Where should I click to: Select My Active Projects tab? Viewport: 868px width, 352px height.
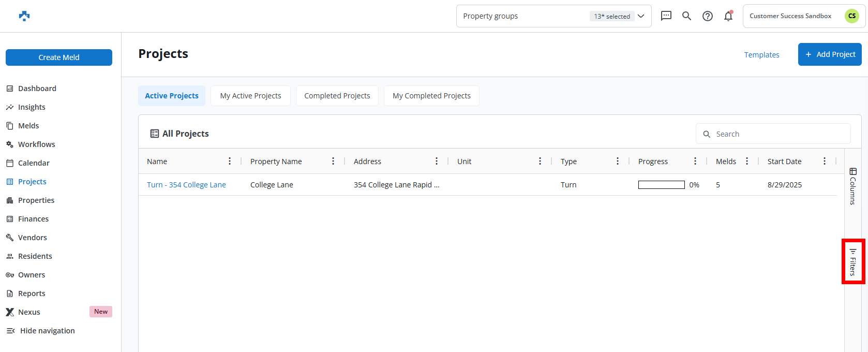tap(250, 96)
